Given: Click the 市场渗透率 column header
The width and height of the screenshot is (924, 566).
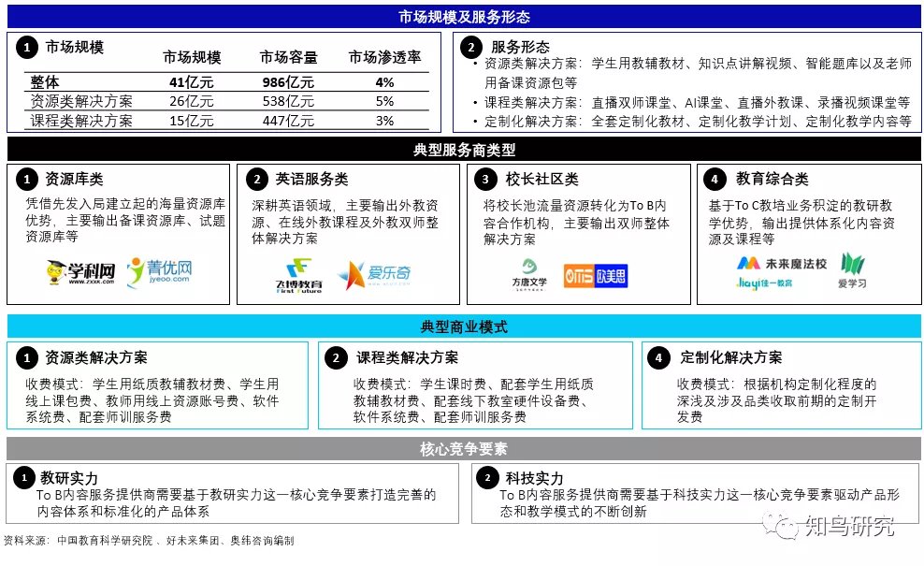Looking at the screenshot, I should tap(384, 58).
